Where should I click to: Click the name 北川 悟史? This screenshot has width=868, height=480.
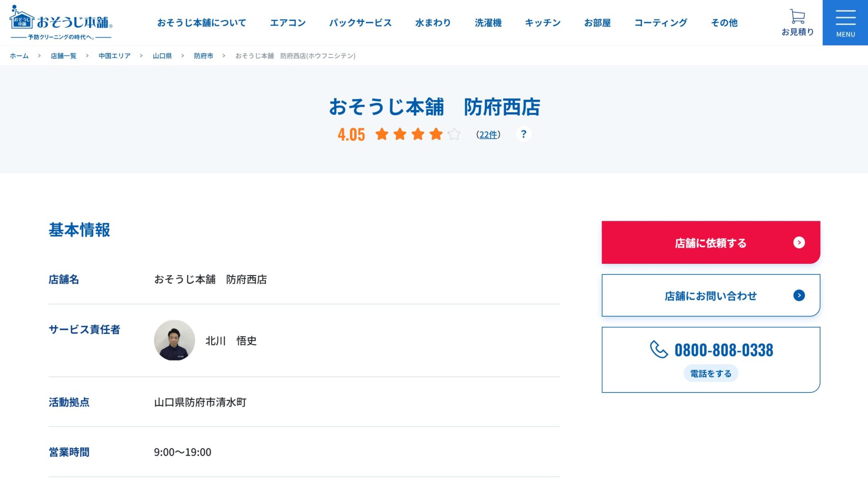point(231,341)
